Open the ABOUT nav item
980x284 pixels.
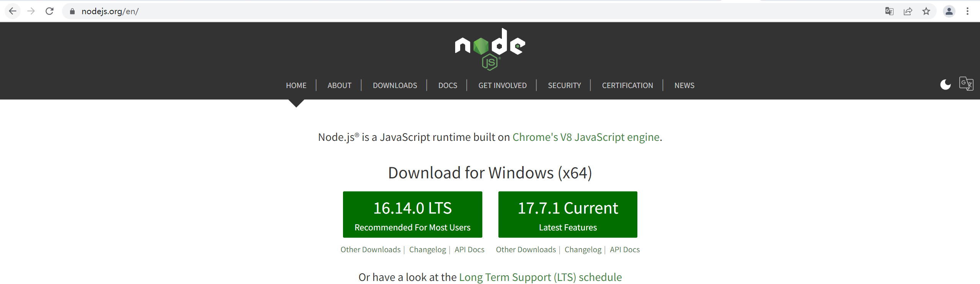pos(339,85)
